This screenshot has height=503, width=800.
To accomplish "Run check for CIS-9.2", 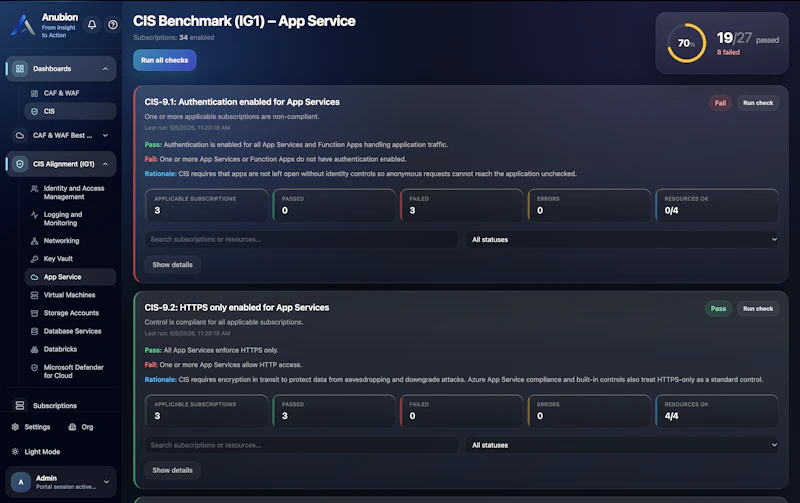I will [758, 309].
